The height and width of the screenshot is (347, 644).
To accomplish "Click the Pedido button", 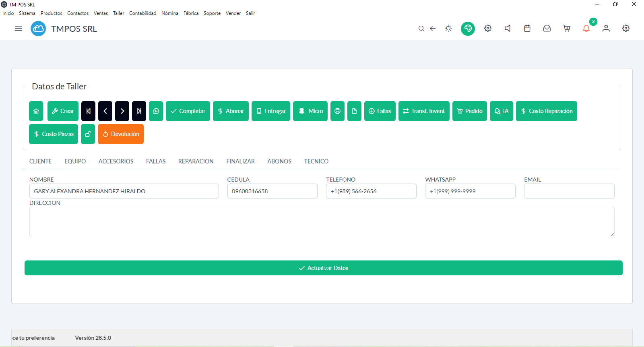I will pos(470,111).
